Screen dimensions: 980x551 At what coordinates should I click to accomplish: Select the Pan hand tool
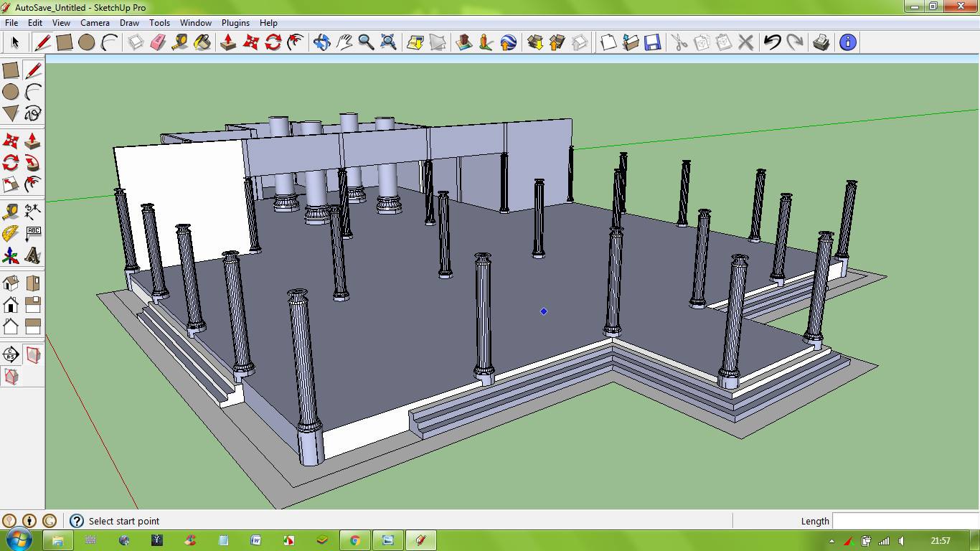click(x=344, y=42)
